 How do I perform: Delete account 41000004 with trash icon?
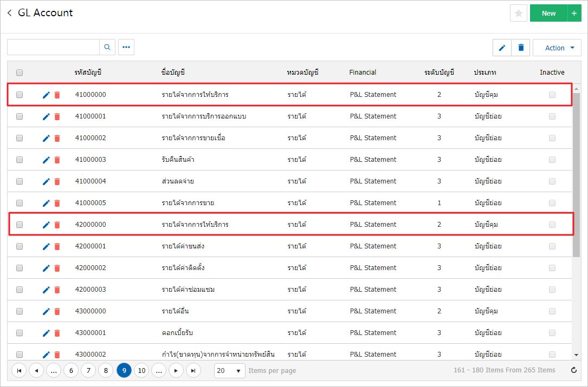tap(57, 181)
